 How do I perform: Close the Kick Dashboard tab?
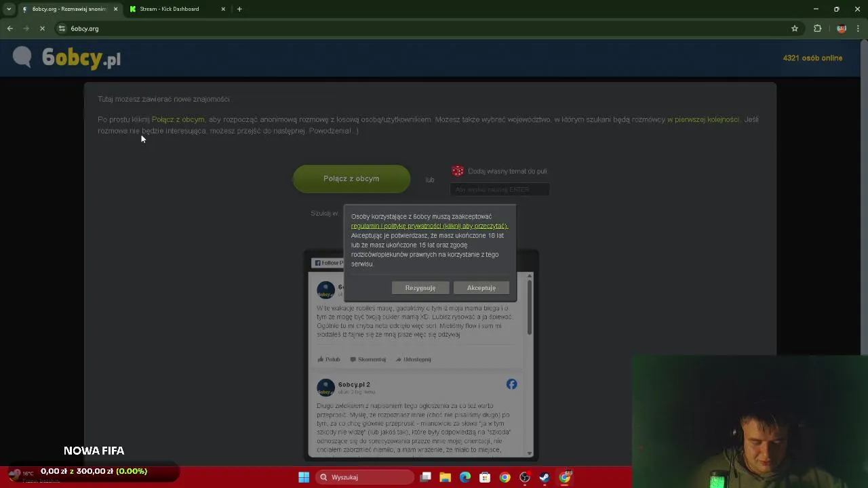point(223,9)
